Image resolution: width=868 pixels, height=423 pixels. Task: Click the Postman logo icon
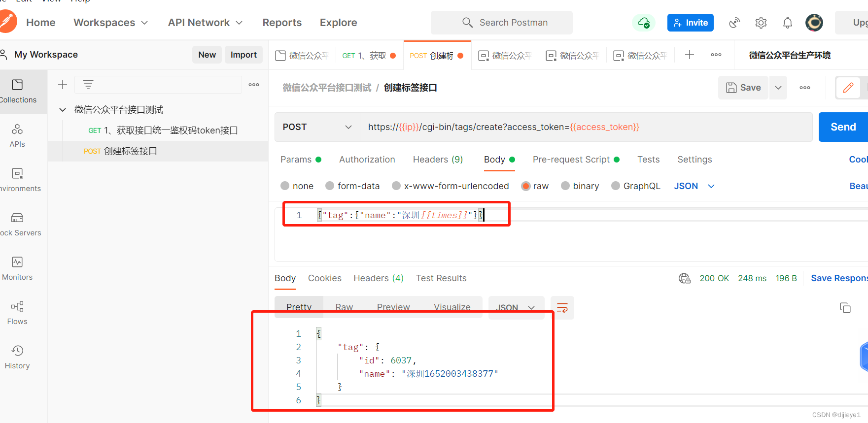(x=7, y=22)
